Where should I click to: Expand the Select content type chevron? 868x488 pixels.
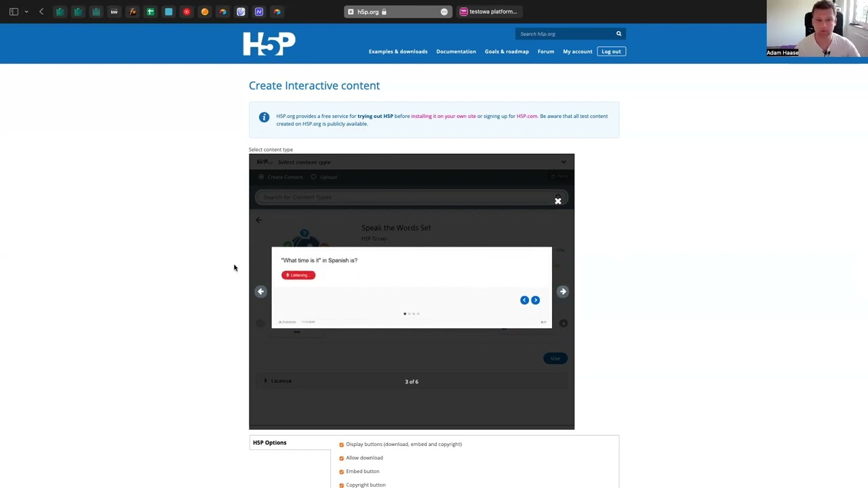coord(564,162)
